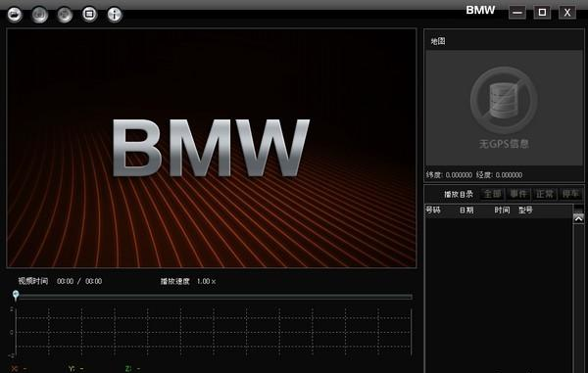
Task: Filter the playlist by 事件 (event) recordings
Action: tap(518, 194)
